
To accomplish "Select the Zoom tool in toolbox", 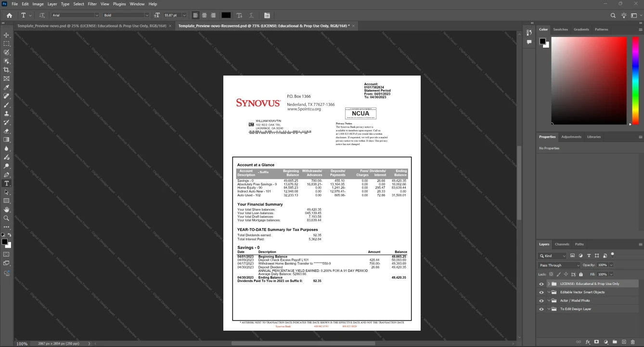I will coord(7,218).
